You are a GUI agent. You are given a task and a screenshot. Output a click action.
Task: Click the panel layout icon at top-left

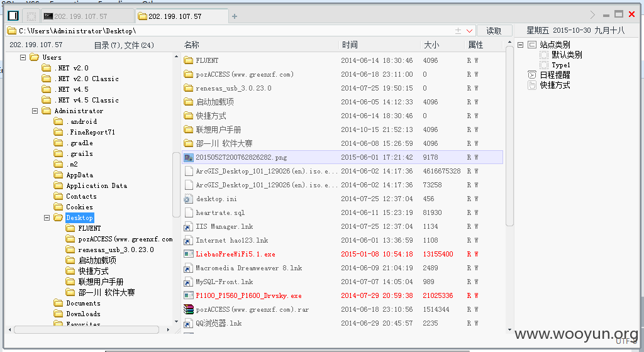[13, 16]
